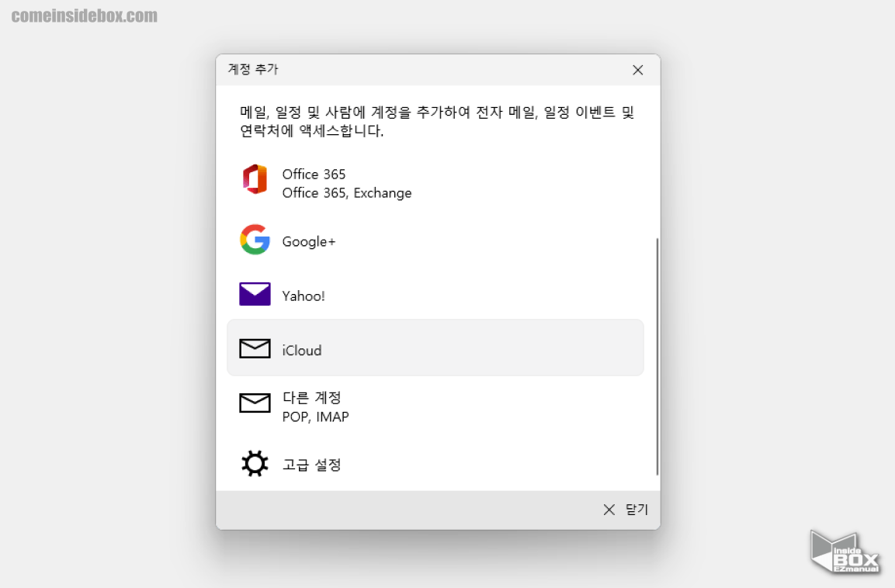The height and width of the screenshot is (588, 895).
Task: Select the Office 365 account label
Action: tap(314, 174)
